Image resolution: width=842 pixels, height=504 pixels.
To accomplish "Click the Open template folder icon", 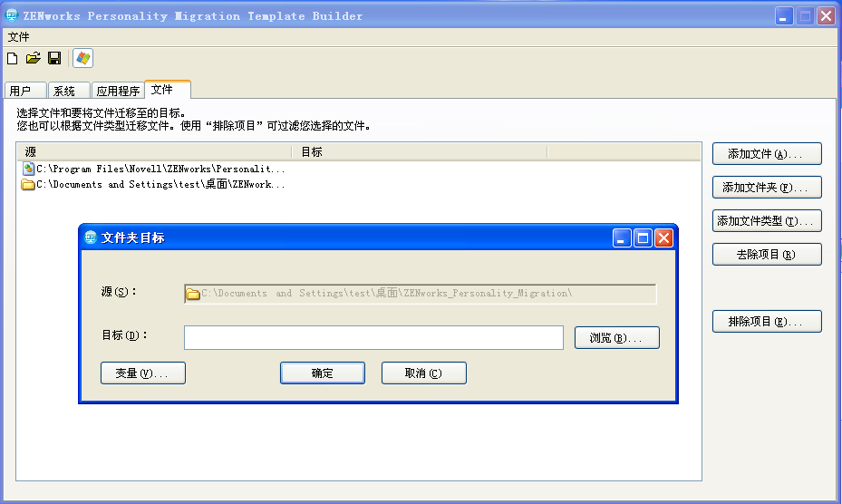I will pyautogui.click(x=34, y=58).
